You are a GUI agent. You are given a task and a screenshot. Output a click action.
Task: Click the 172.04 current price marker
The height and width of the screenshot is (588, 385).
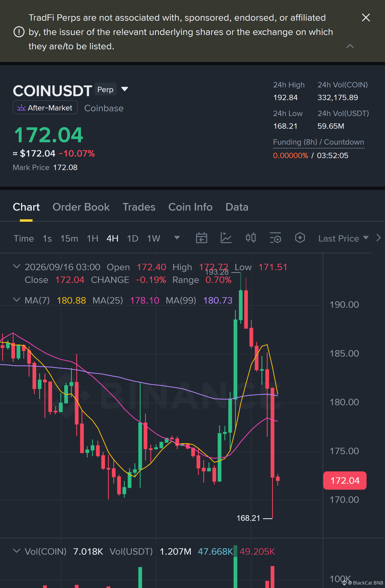coord(345,481)
